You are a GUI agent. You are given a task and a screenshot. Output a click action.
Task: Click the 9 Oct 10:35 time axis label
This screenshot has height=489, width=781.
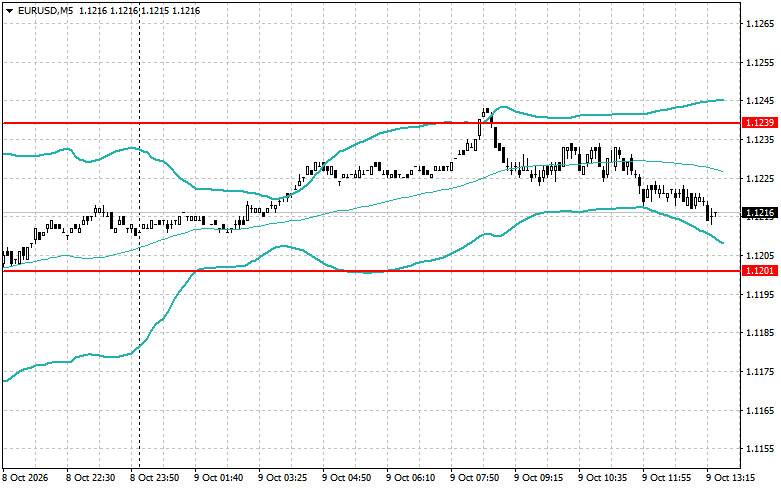(603, 478)
